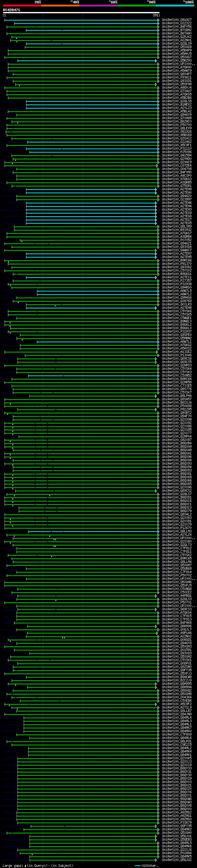Click the UniRef100_B8QX96 label
The width and height of the screenshot is (197, 868).
tap(177, 457)
